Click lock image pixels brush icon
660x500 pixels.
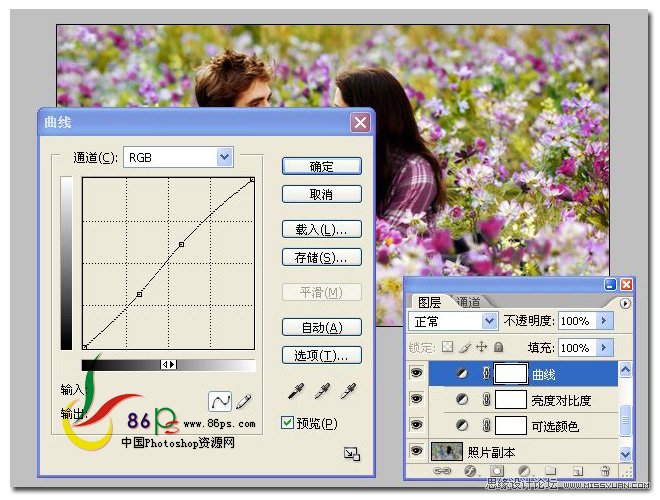[465, 347]
